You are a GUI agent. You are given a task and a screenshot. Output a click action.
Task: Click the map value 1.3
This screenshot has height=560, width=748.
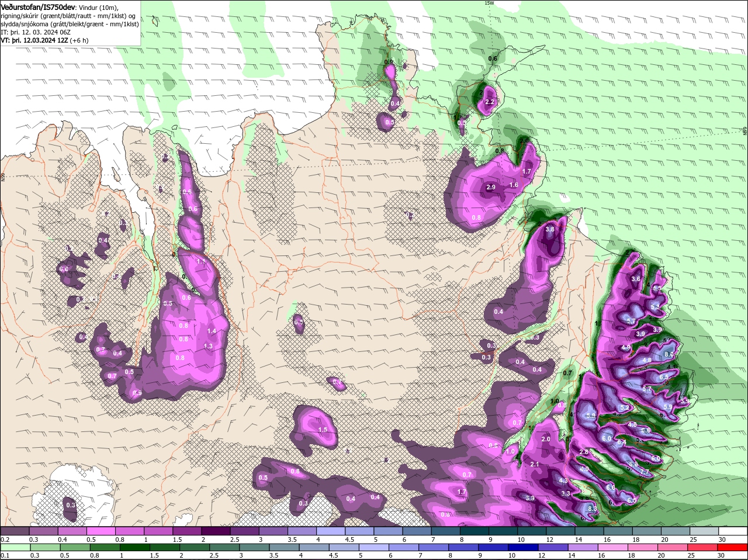click(x=208, y=346)
